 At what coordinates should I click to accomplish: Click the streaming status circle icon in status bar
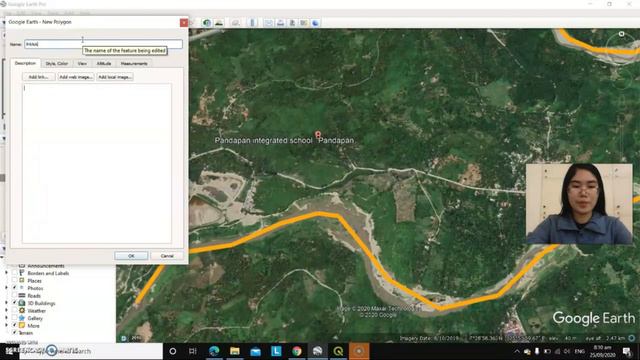tap(632, 338)
